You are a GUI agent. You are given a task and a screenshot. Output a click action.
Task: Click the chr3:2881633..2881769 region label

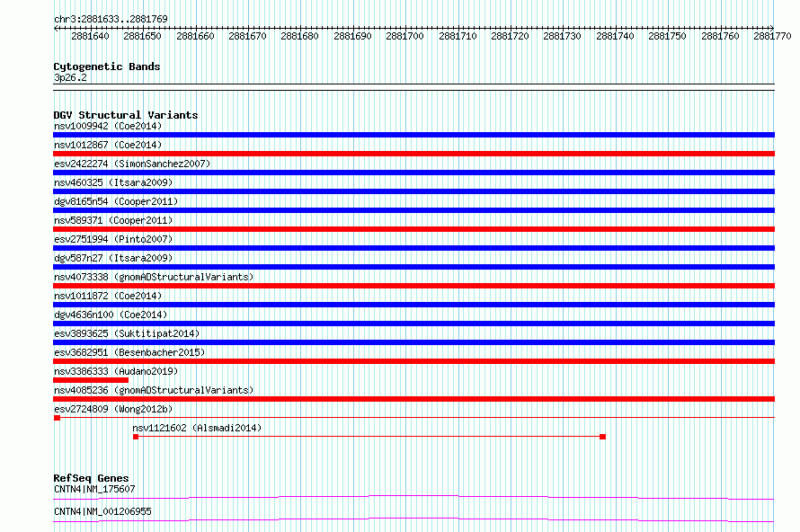111,19
